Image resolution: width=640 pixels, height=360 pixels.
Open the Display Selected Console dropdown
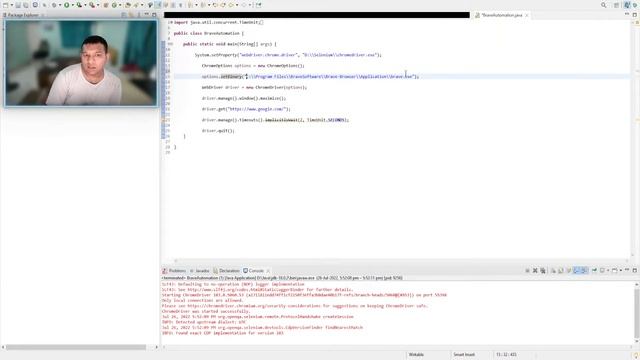tap(608, 270)
